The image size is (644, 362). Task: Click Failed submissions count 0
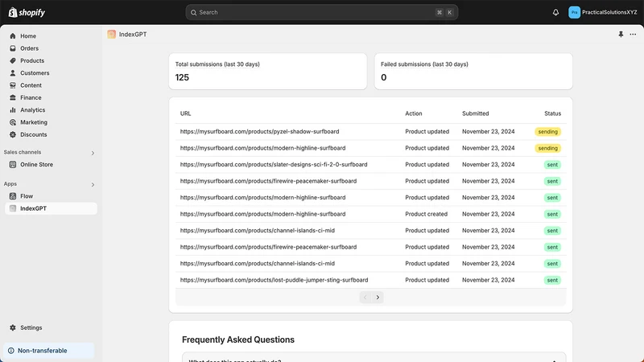click(384, 77)
